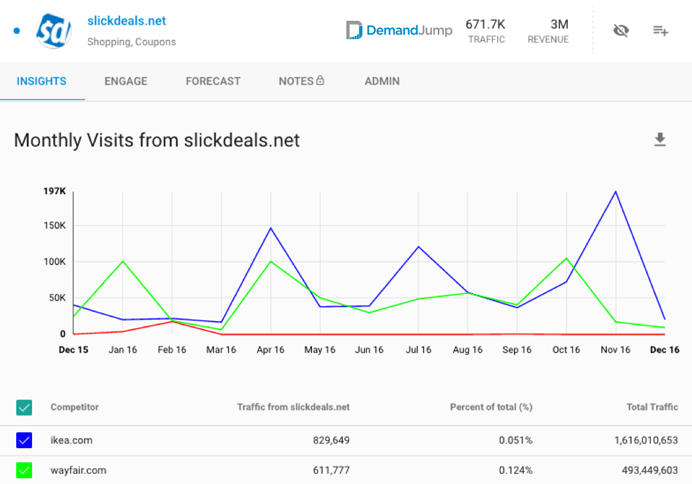Click the slickdeals 'sd' logo icon
Screen dimensions: 692x484
point(53,31)
